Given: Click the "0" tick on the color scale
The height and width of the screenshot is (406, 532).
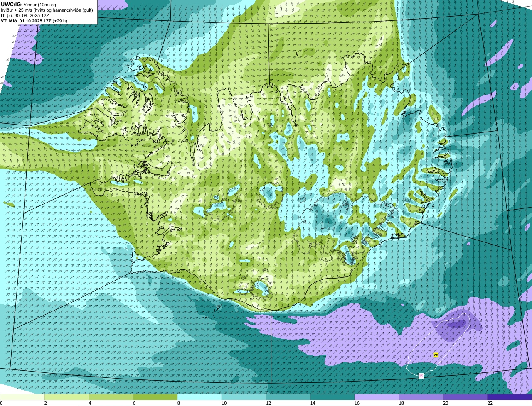Looking at the screenshot, I should pos(1,403).
